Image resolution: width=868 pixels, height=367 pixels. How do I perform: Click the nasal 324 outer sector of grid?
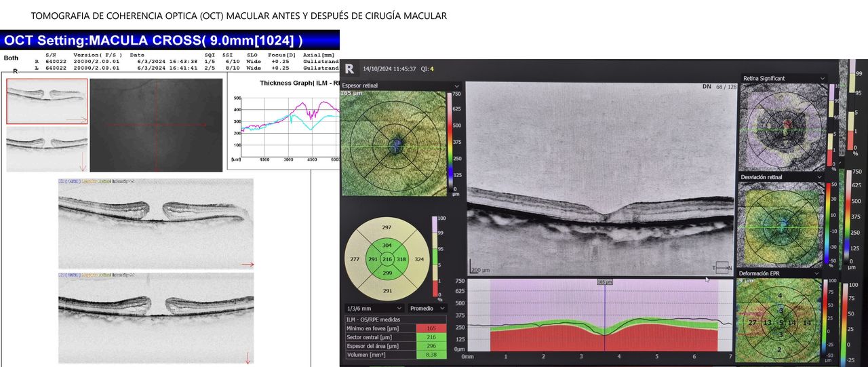click(x=418, y=259)
